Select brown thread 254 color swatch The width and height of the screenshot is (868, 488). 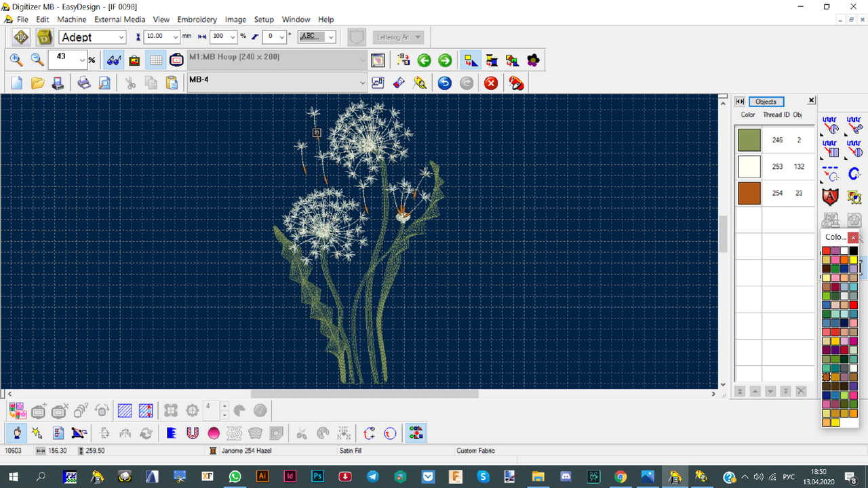click(x=749, y=193)
